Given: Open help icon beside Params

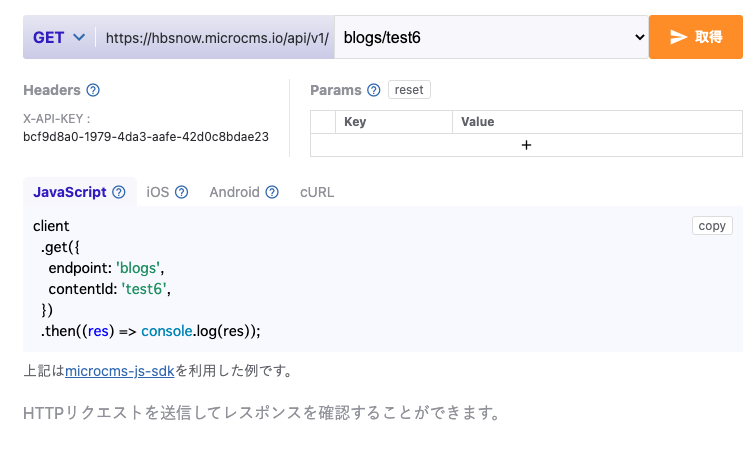Looking at the screenshot, I should 374,90.
